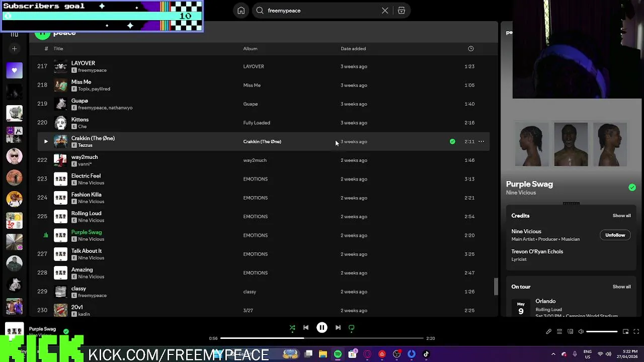The image size is (644, 362).
Task: Create a new playlist with plus icon
Action: [x=14, y=49]
